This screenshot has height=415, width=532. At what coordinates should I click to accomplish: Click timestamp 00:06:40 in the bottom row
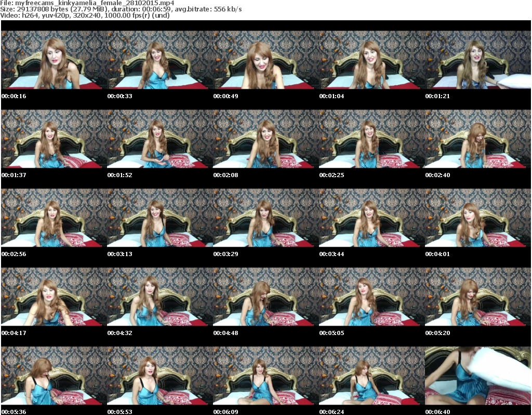click(x=437, y=411)
